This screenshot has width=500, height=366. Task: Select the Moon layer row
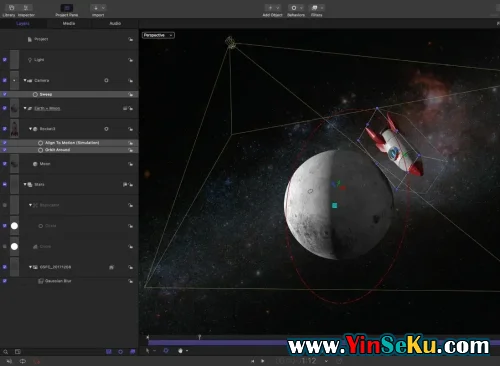[x=69, y=164]
